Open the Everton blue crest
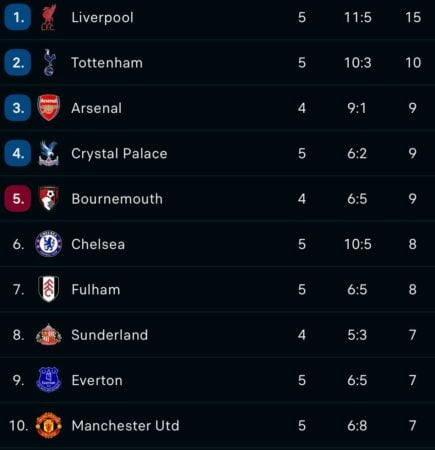 [49, 380]
